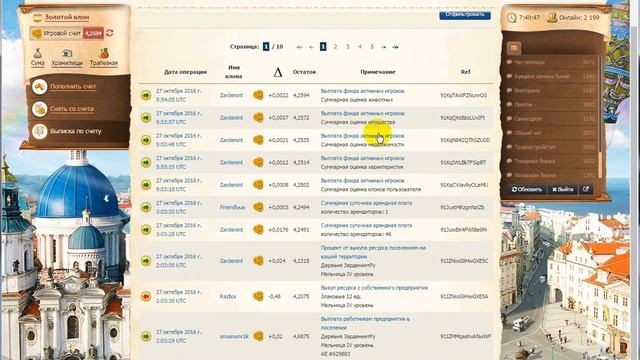Select Выписка по счету menu item
This screenshot has width=640, height=360.
(x=76, y=131)
